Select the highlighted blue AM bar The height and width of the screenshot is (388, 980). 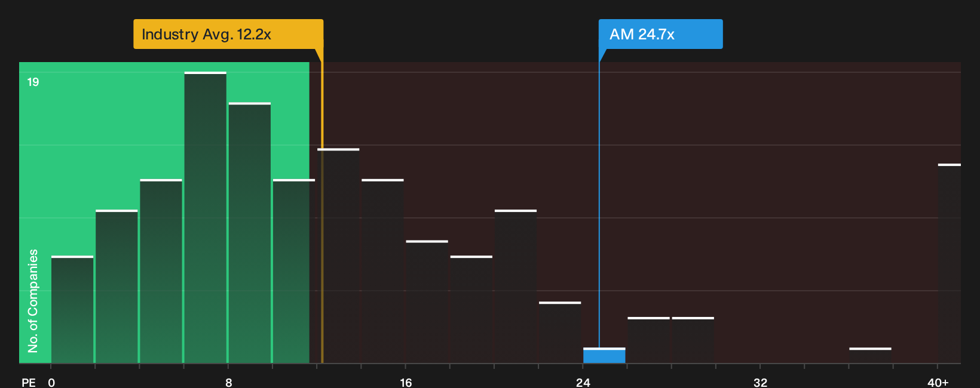pyautogui.click(x=604, y=355)
